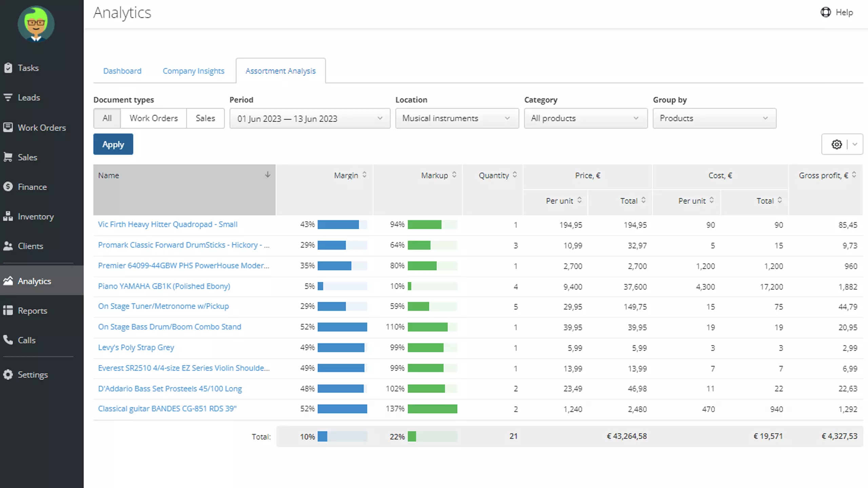
Task: Select the Assortment Analysis tab
Action: tap(281, 71)
